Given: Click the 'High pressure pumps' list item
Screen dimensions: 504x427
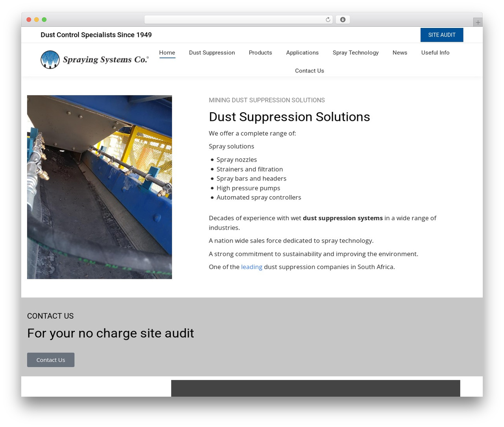Looking at the screenshot, I should tap(248, 188).
